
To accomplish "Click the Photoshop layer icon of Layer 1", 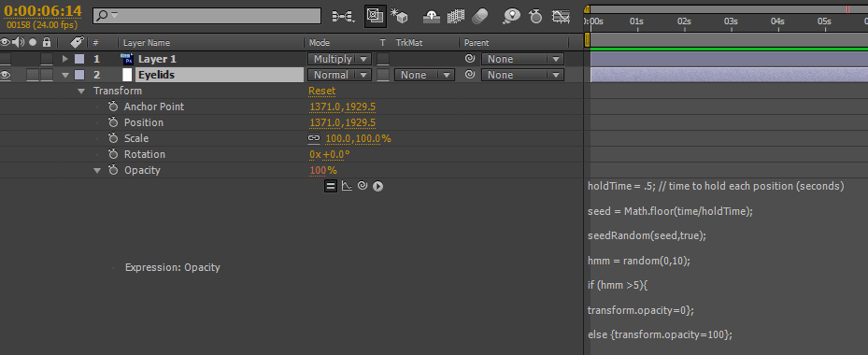I will coord(127,59).
